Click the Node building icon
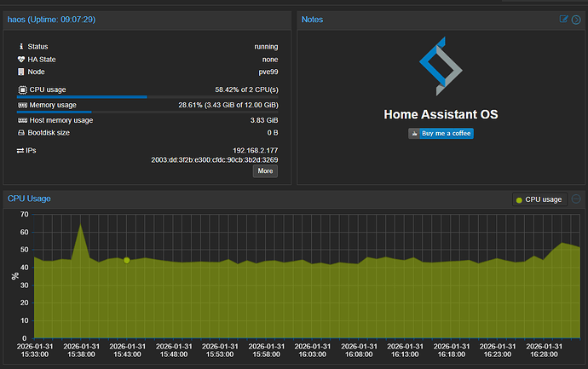The image size is (588, 369). (21, 72)
